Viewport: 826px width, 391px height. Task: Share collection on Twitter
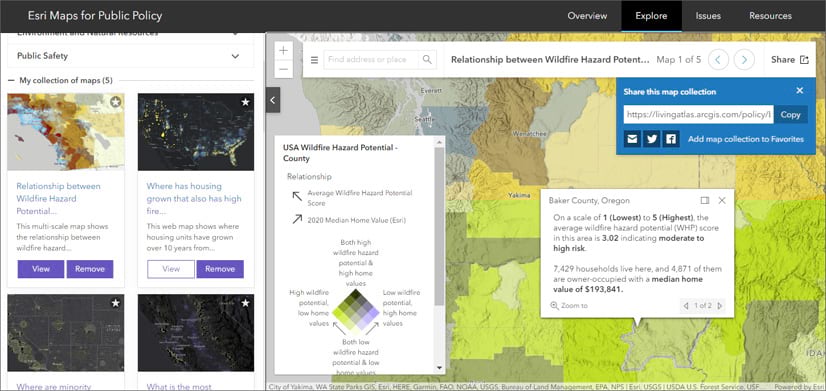(652, 139)
